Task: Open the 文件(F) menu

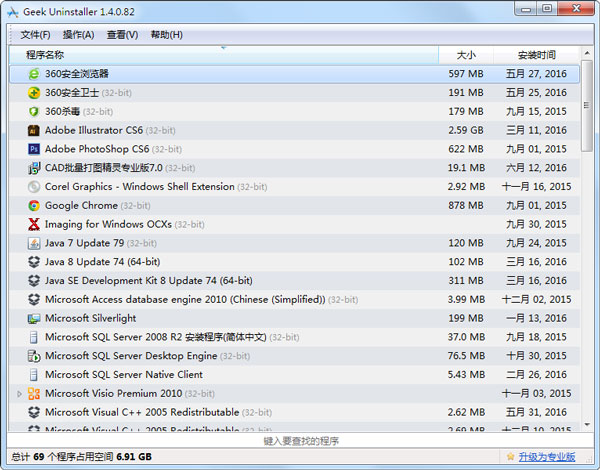Action: click(x=35, y=35)
